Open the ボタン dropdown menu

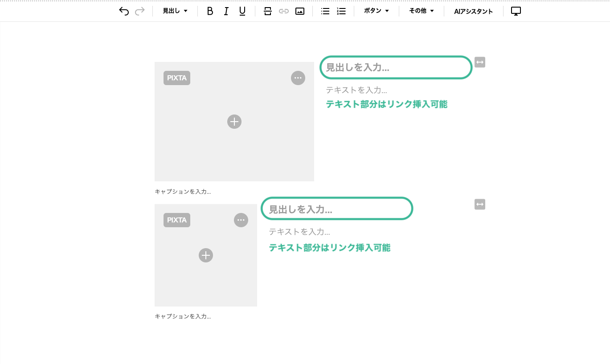tap(377, 11)
